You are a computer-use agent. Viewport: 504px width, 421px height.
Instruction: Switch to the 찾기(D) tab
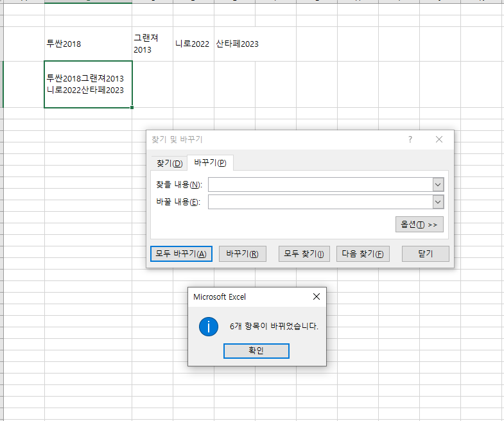pyautogui.click(x=169, y=163)
